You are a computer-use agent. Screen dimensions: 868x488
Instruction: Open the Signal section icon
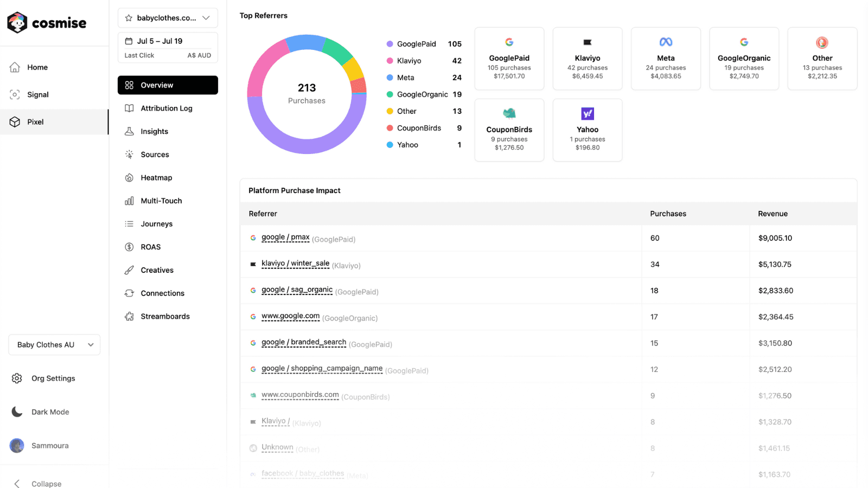tap(15, 94)
